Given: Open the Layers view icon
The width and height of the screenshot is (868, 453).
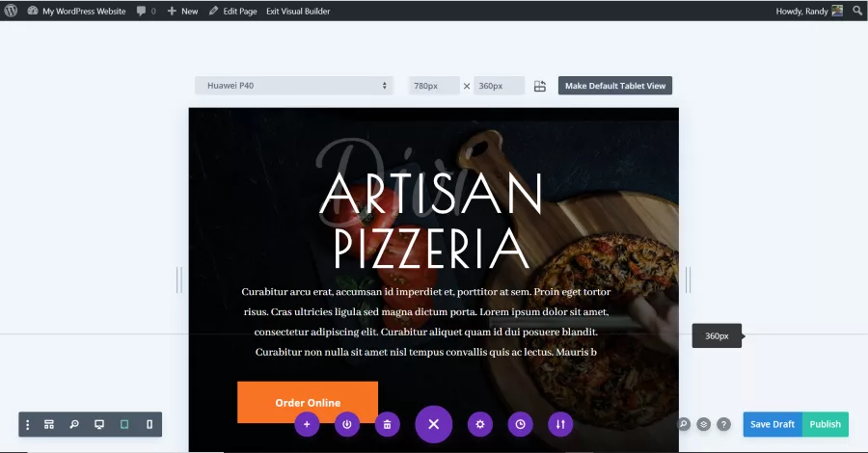Looking at the screenshot, I should tap(704, 424).
